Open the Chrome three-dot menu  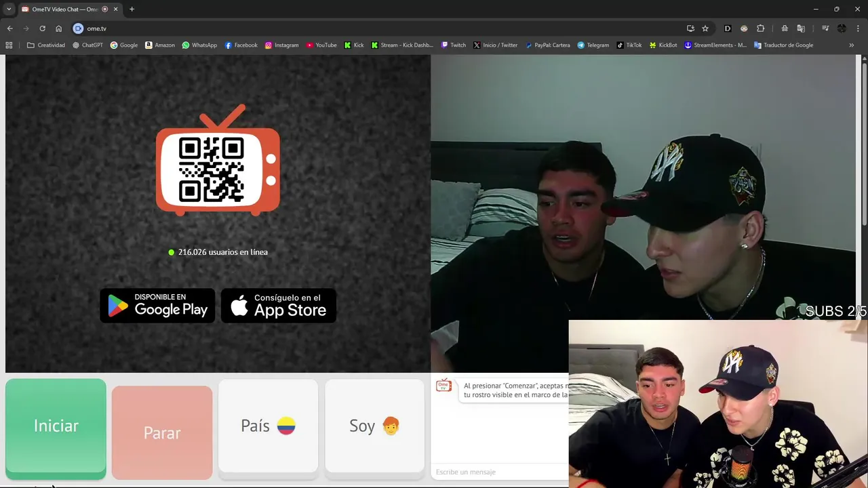(858, 28)
